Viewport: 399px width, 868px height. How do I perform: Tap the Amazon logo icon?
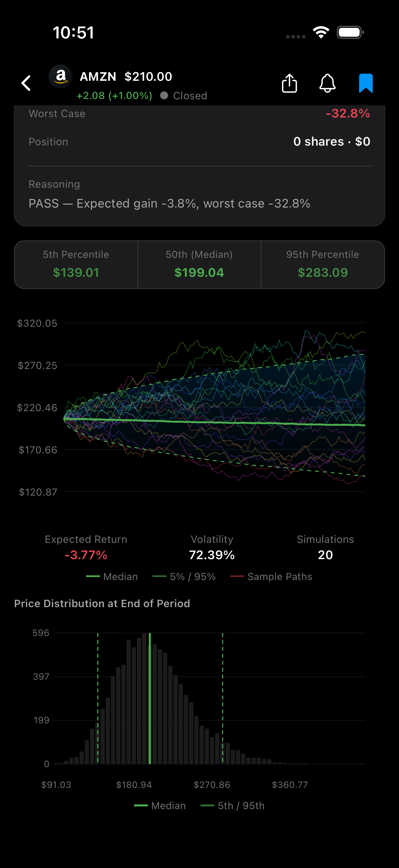(61, 77)
